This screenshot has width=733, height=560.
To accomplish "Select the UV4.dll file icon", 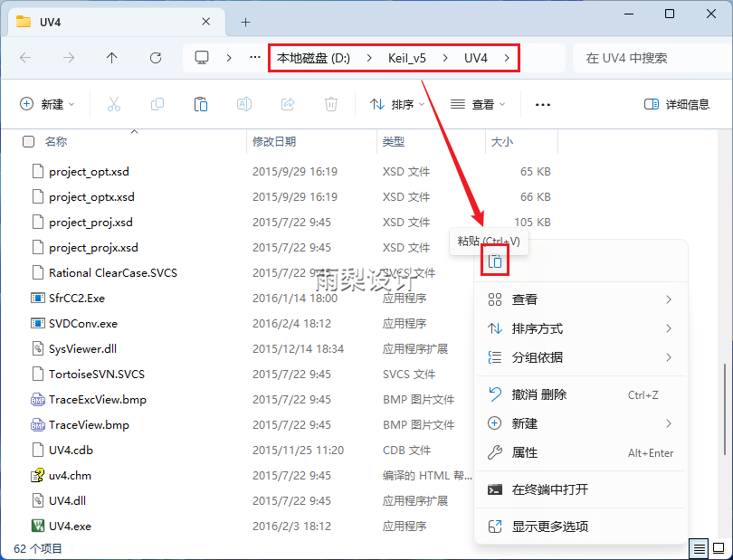I will coord(38,500).
